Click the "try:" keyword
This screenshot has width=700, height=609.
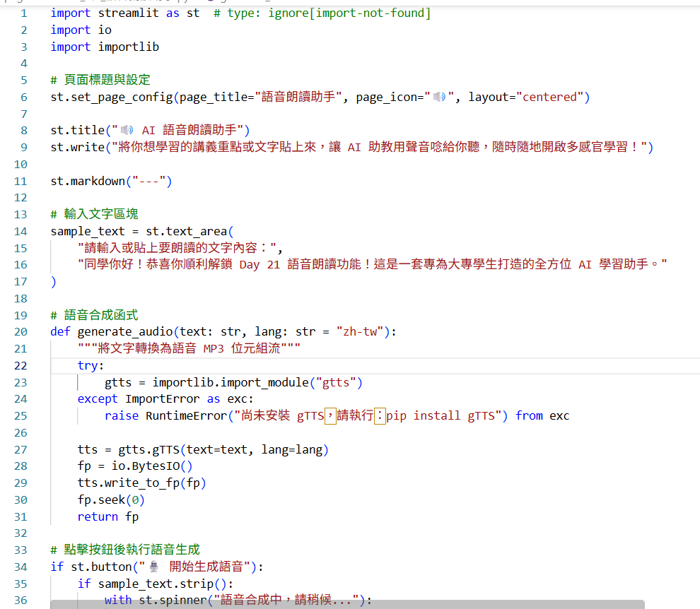click(x=91, y=366)
